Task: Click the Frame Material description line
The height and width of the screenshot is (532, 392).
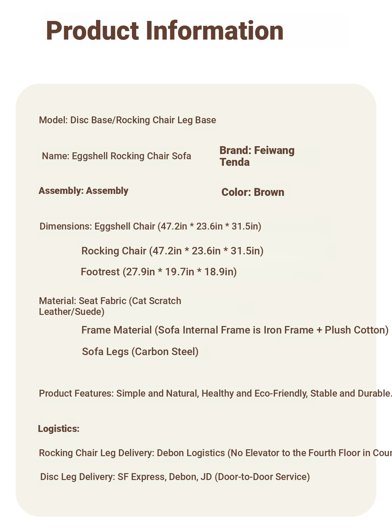Action: (x=235, y=330)
